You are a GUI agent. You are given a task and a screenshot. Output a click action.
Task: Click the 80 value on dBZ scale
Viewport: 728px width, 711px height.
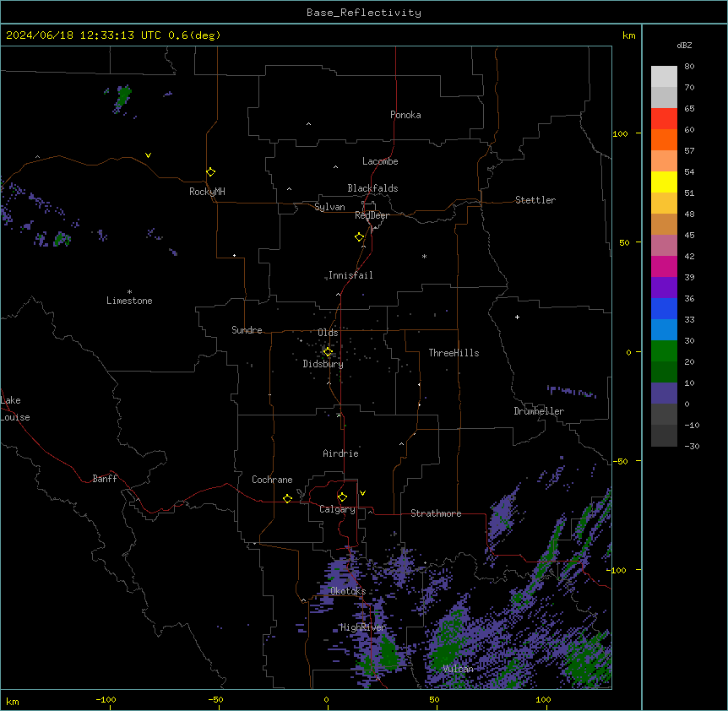(x=689, y=67)
